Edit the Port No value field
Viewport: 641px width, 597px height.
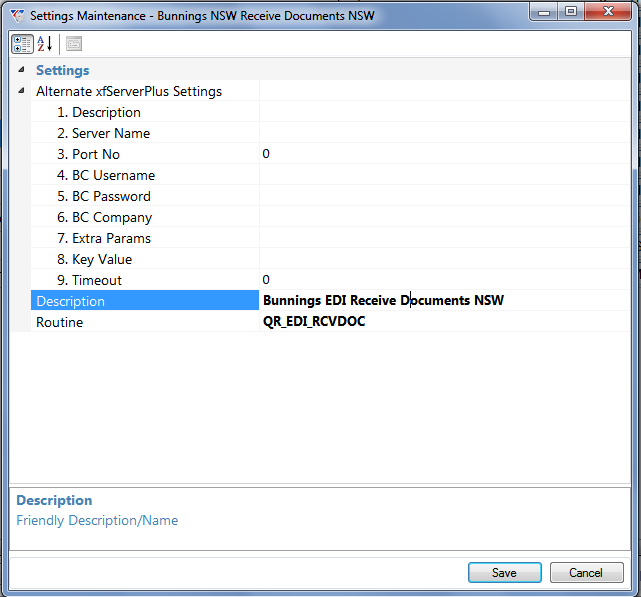(445, 154)
